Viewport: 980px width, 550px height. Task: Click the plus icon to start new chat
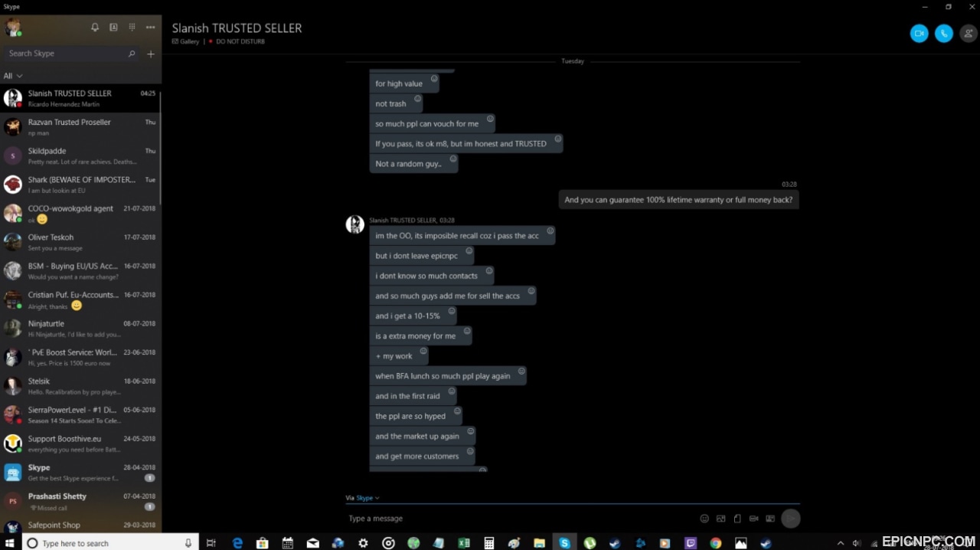(151, 54)
